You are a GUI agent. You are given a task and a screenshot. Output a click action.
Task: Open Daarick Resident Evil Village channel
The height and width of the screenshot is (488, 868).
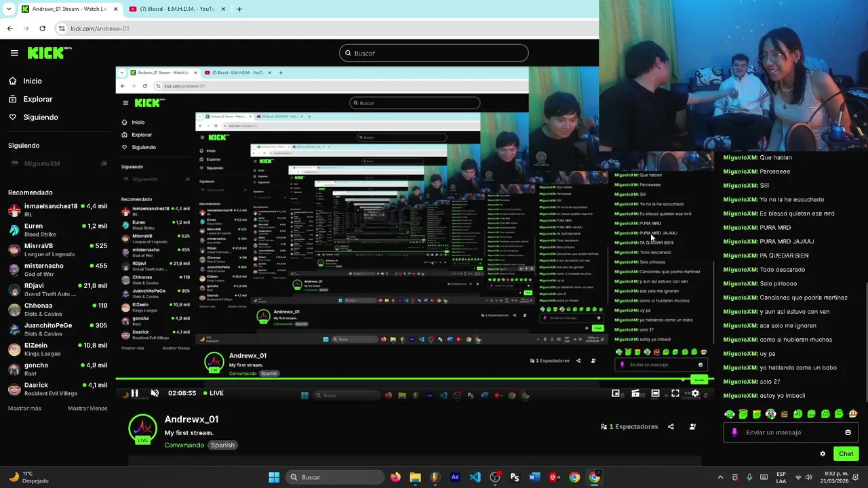click(x=58, y=388)
